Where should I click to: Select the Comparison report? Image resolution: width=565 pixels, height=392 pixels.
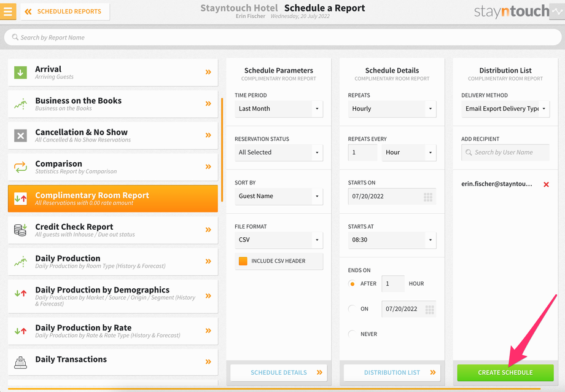click(x=113, y=167)
